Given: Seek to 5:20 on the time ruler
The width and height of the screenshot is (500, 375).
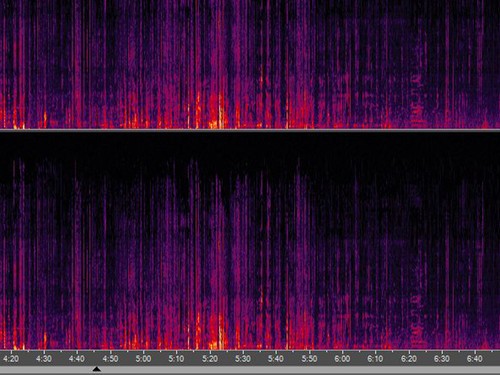Looking at the screenshot, I should (210, 359).
